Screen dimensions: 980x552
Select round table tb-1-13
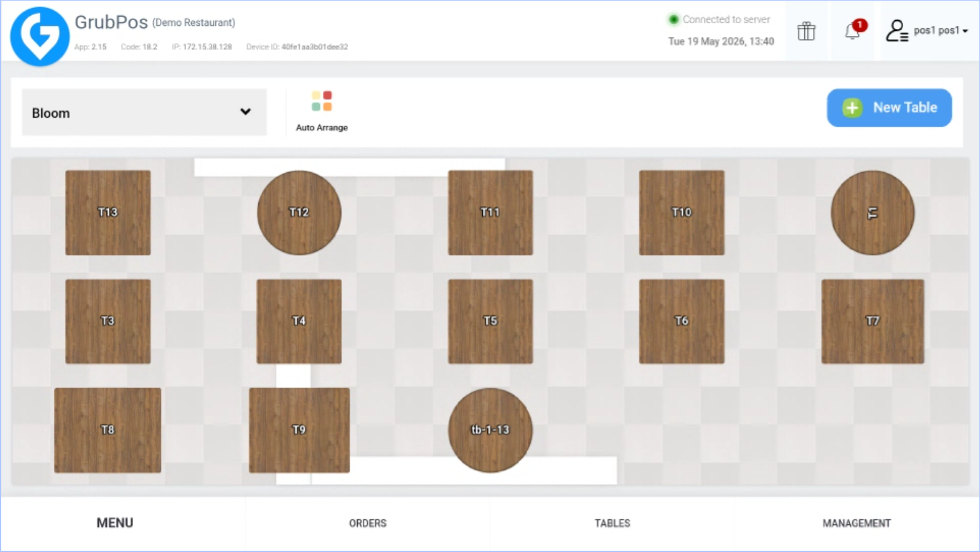pos(490,430)
